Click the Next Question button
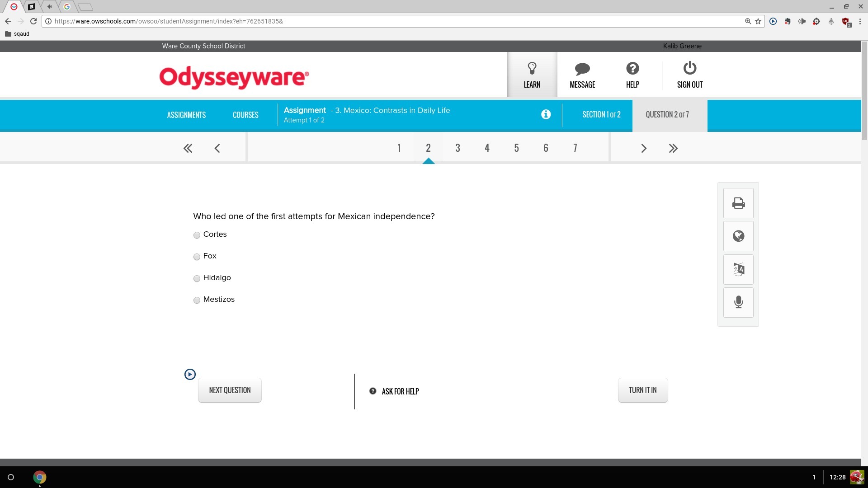This screenshot has width=868, height=488. 230,390
